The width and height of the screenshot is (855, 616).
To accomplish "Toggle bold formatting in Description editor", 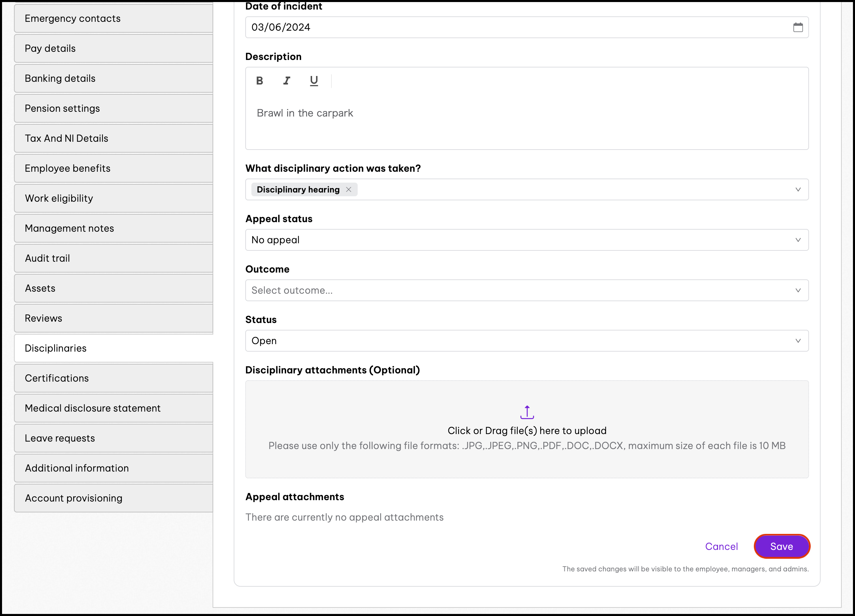I will pyautogui.click(x=259, y=81).
